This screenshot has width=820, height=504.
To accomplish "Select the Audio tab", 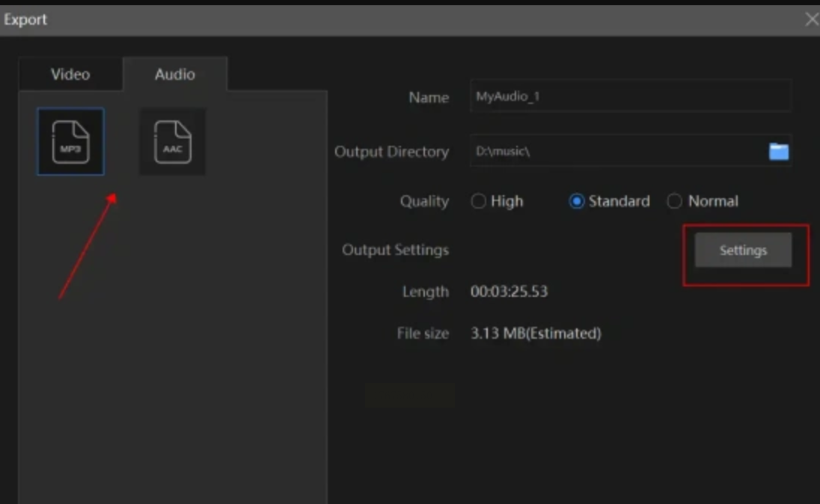I will (175, 75).
